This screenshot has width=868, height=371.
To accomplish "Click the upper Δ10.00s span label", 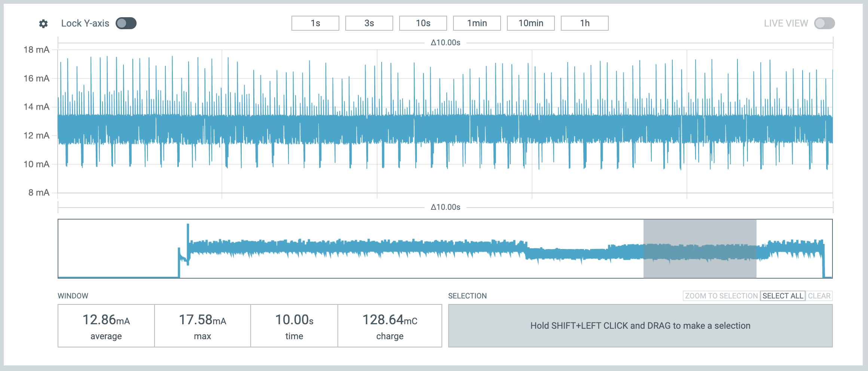I will point(445,43).
